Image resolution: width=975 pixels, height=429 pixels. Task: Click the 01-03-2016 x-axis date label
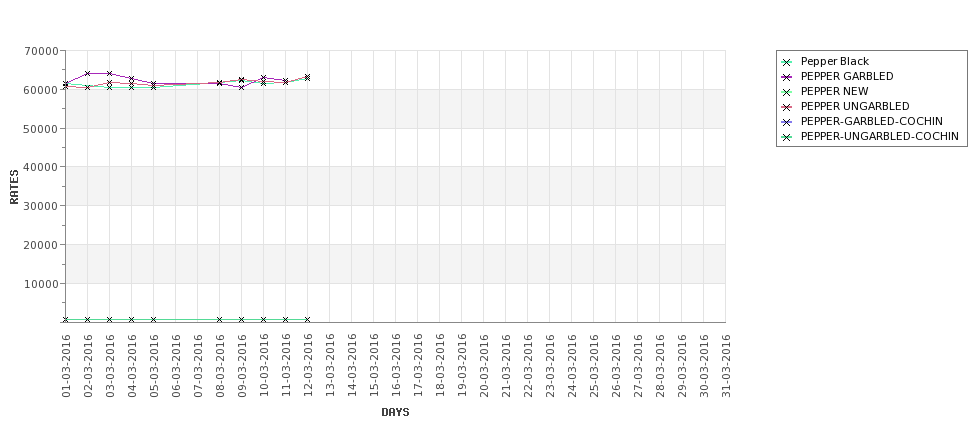66,366
